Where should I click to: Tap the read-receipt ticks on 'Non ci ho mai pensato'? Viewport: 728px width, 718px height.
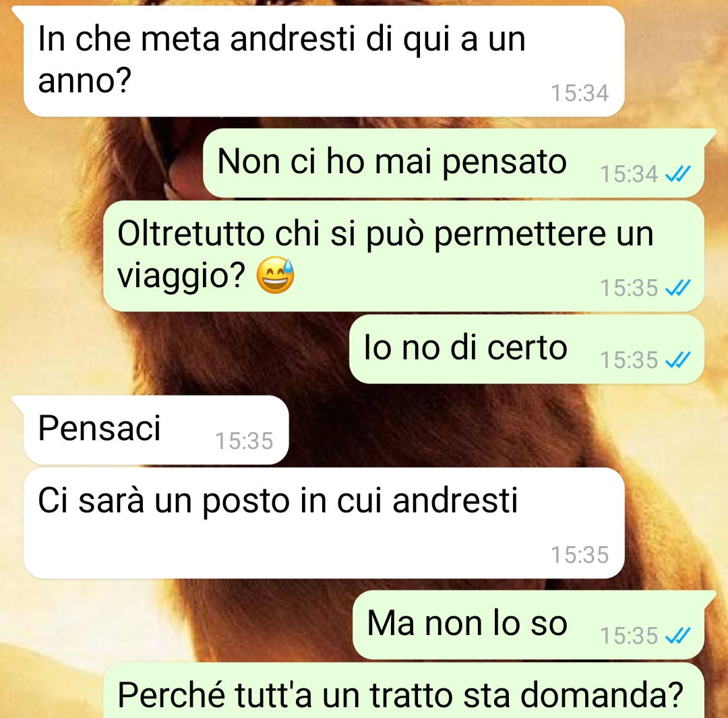[x=678, y=174]
